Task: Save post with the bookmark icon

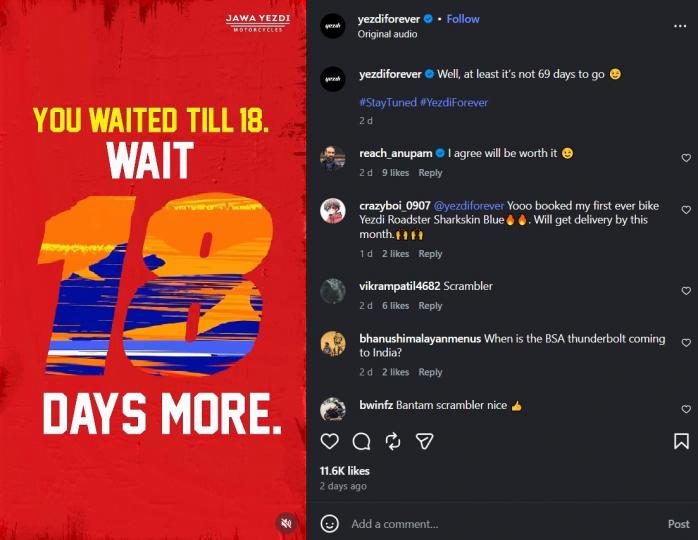Action: click(x=681, y=441)
